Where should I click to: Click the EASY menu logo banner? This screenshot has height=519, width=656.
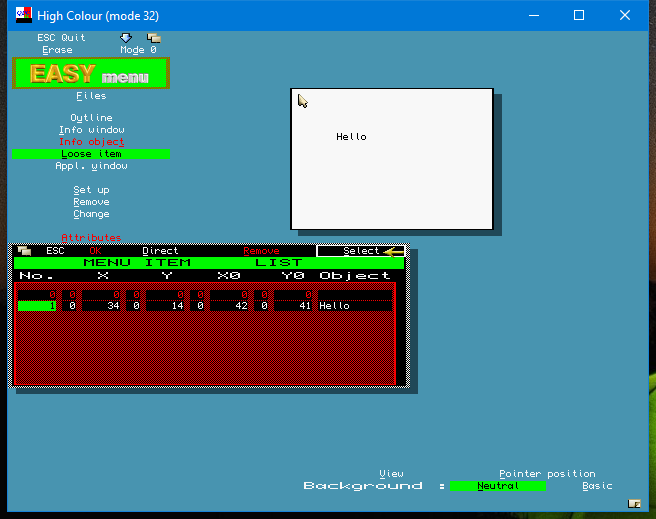point(91,73)
